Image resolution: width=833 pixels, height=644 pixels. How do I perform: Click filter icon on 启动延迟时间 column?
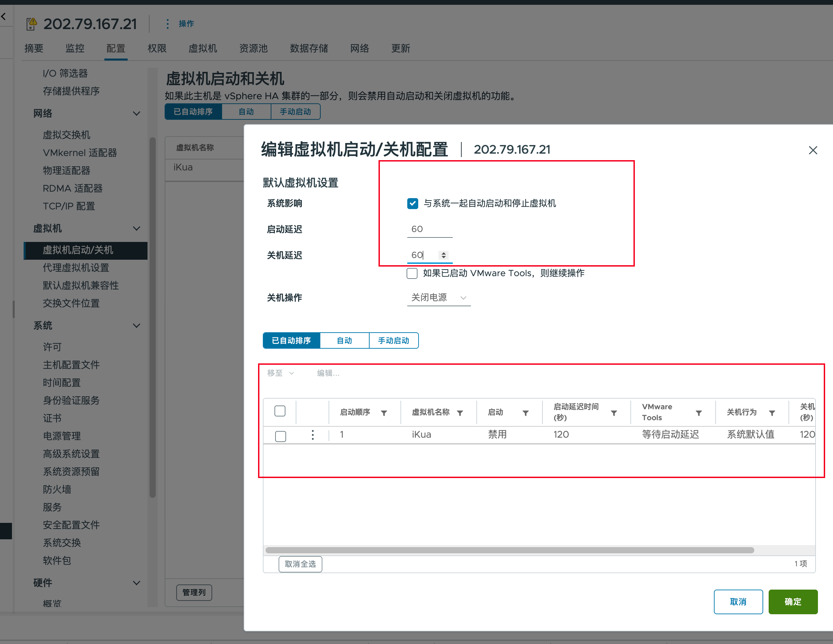(x=613, y=413)
